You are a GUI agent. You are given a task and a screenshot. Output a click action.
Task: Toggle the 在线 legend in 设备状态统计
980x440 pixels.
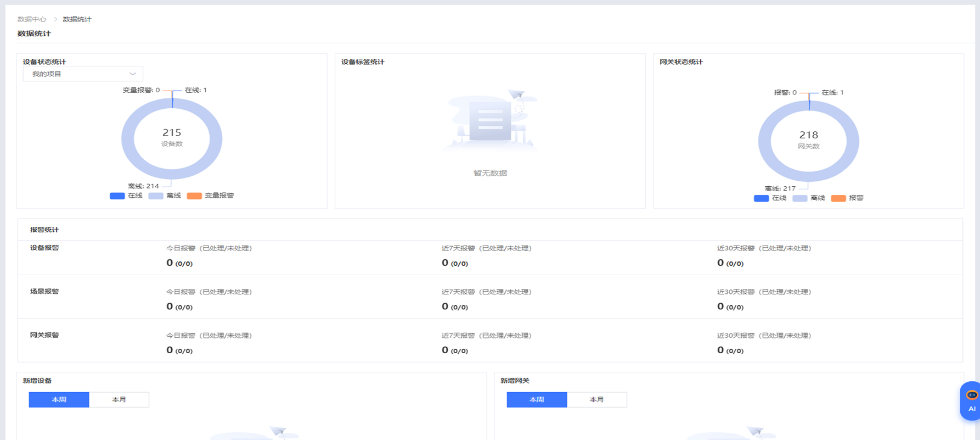click(x=126, y=196)
